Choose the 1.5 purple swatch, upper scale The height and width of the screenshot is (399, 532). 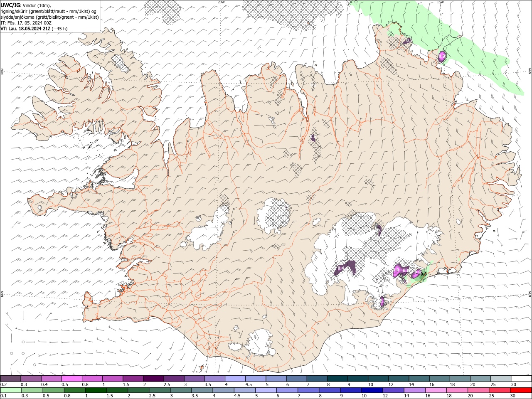tap(133, 378)
